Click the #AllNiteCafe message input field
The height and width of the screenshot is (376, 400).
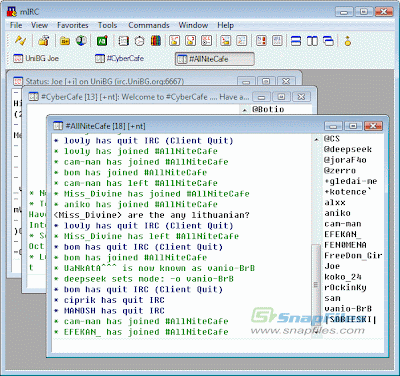point(218,345)
